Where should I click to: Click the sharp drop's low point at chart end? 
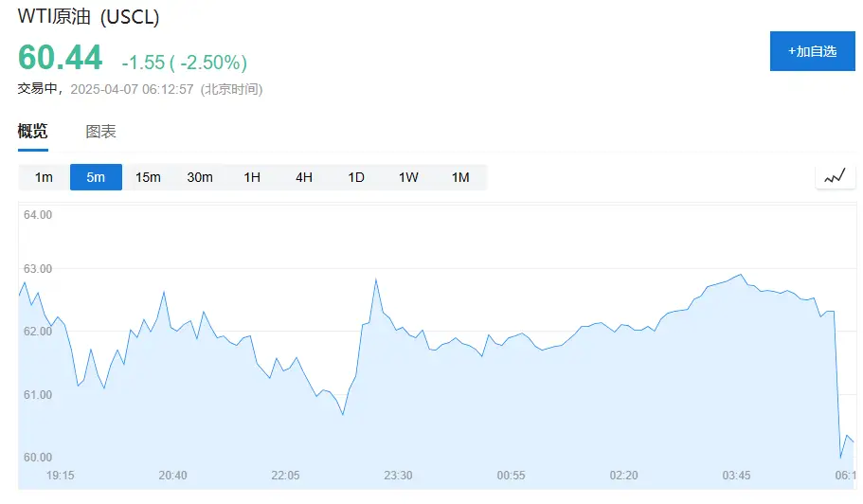click(x=840, y=458)
